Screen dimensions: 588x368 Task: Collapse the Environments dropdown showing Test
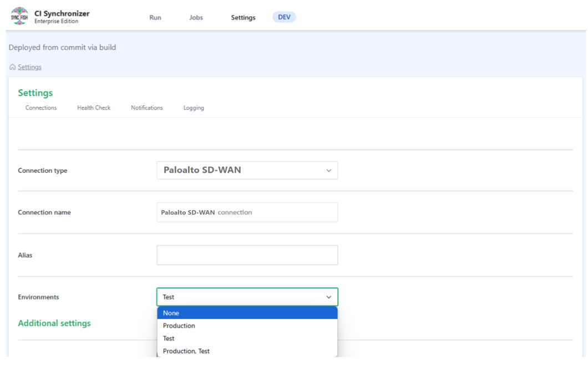247,297
